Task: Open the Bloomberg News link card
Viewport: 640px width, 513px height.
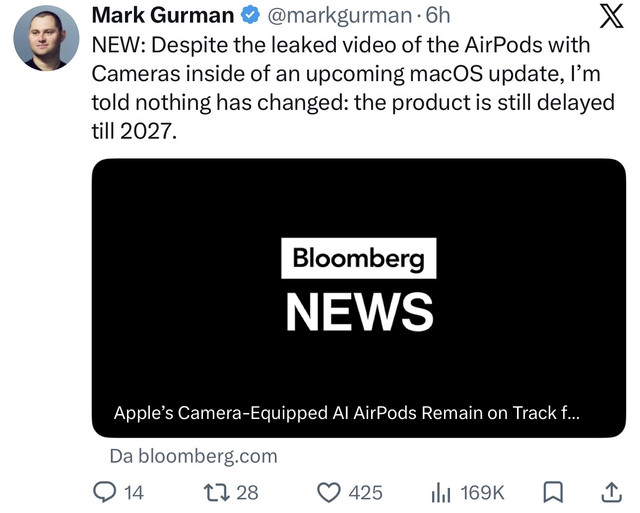Action: coord(359,298)
